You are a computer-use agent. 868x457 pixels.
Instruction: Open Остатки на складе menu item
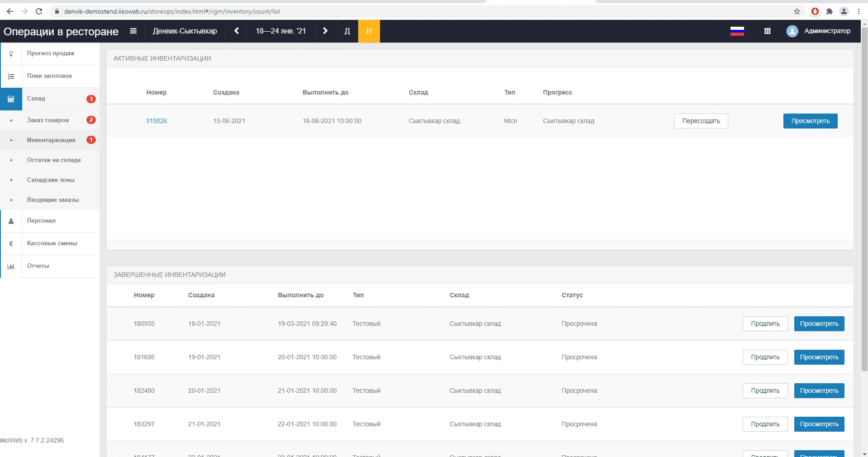[x=54, y=160]
